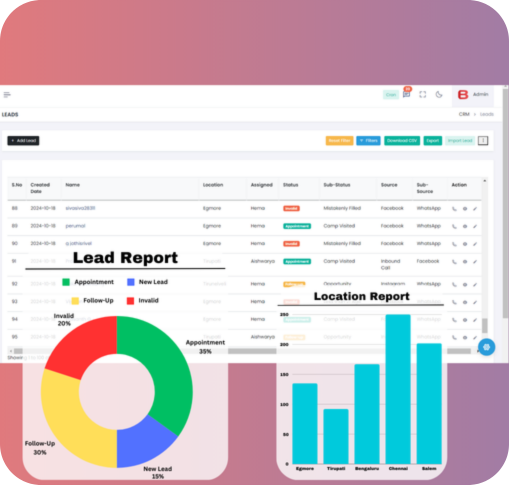
Task: Switch to dark mode with moon icon
Action: 439,95
